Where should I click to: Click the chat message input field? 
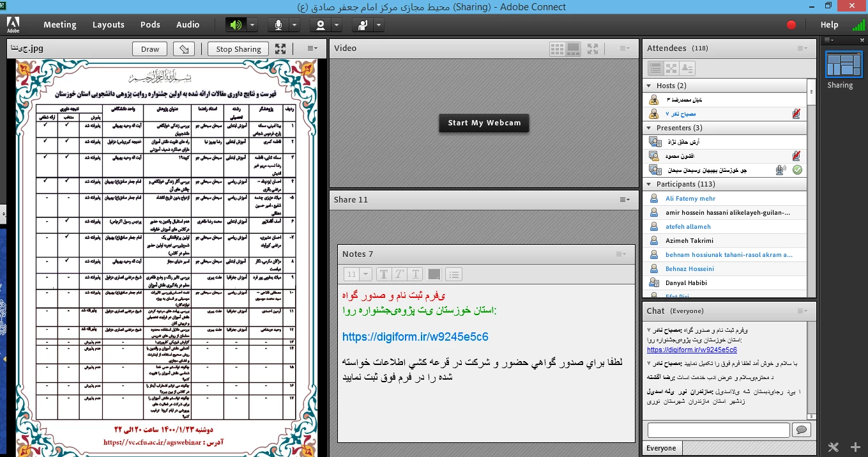point(718,430)
